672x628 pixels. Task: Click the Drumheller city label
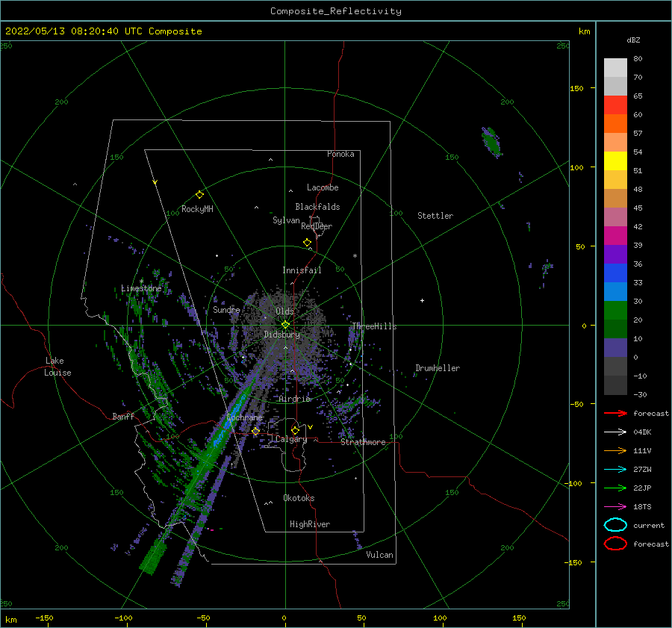click(x=438, y=368)
